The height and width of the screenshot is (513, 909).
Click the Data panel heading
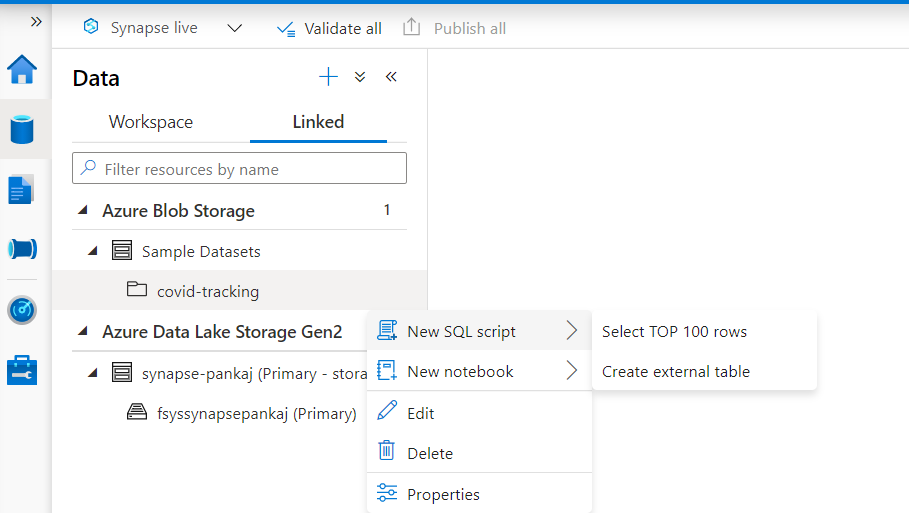(x=96, y=78)
